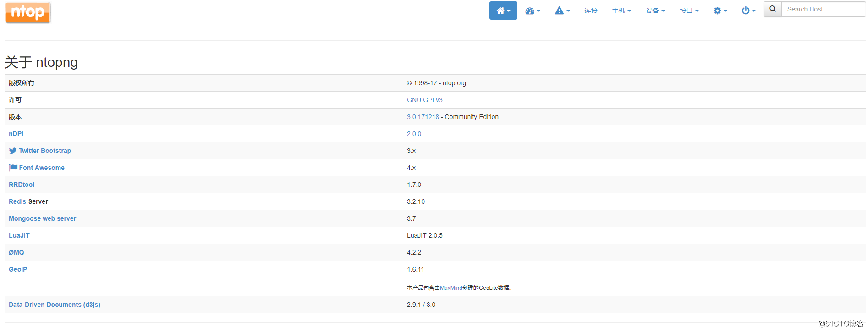The width and height of the screenshot is (868, 332).
Task: Open the power/logout menu
Action: point(748,11)
